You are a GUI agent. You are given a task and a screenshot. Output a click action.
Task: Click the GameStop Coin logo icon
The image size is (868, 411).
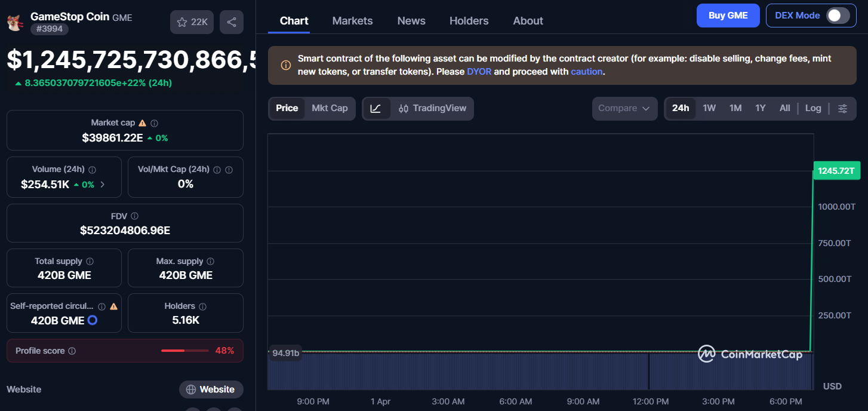[x=14, y=22]
